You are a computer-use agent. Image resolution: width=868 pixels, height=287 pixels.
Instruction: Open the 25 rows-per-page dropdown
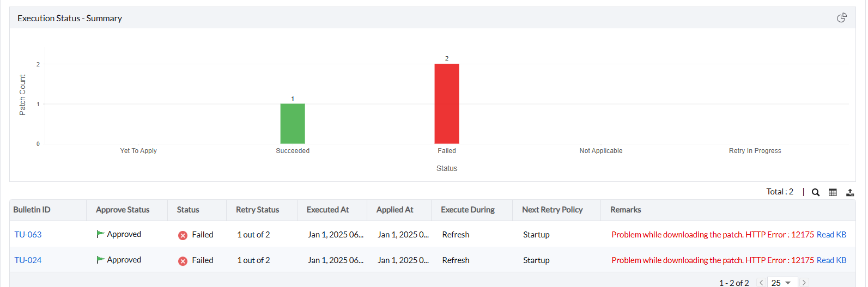(782, 283)
